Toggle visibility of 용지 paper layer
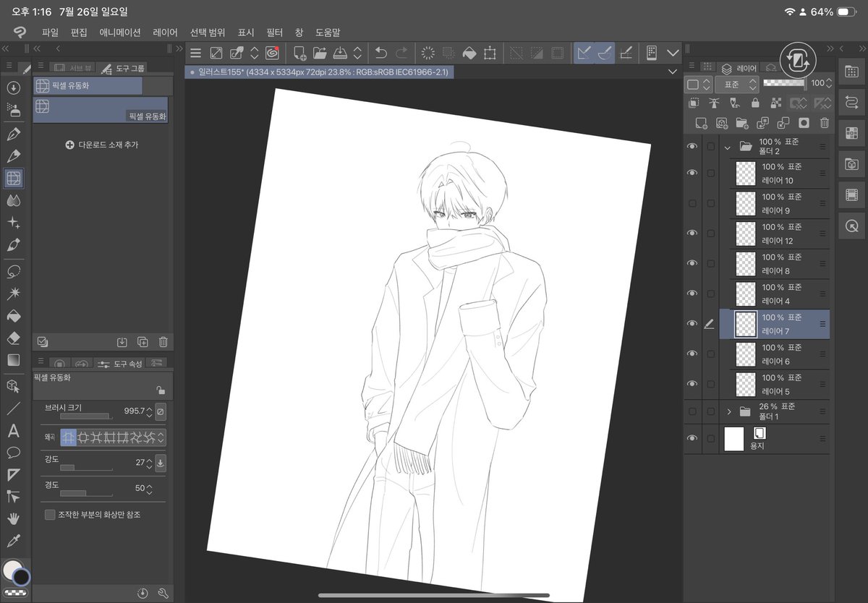Viewport: 868px width, 603px height. (x=692, y=438)
